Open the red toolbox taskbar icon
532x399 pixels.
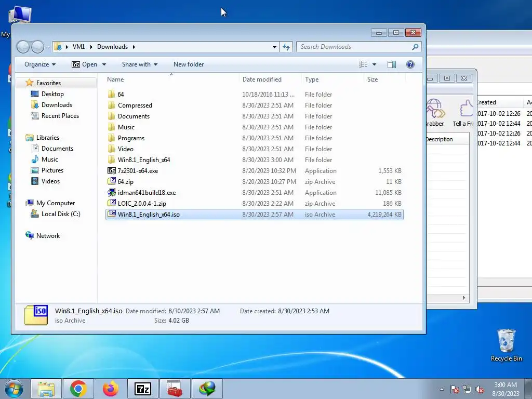click(175, 389)
